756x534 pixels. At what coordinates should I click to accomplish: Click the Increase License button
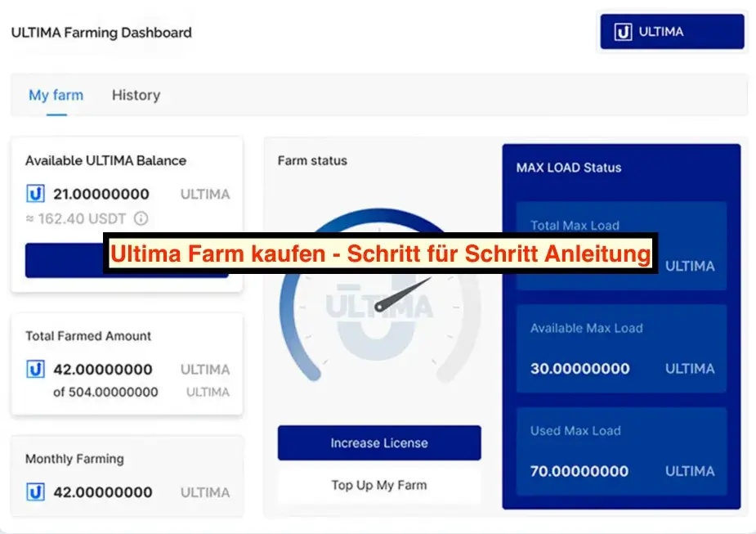tap(379, 443)
